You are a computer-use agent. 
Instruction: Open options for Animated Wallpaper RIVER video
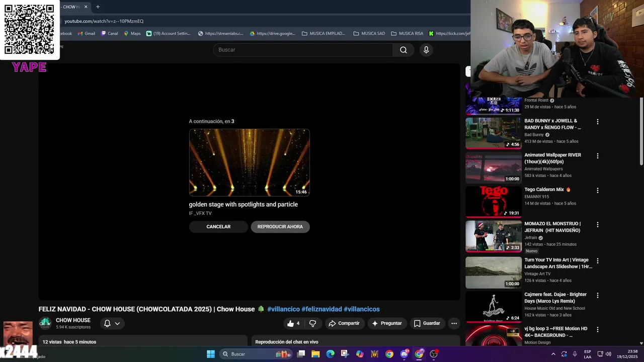[598, 156]
